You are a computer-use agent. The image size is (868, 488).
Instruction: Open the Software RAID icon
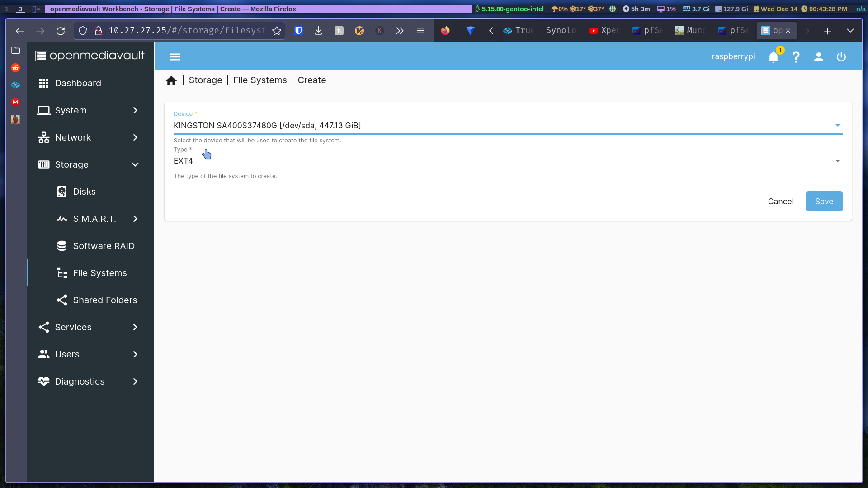click(x=61, y=245)
